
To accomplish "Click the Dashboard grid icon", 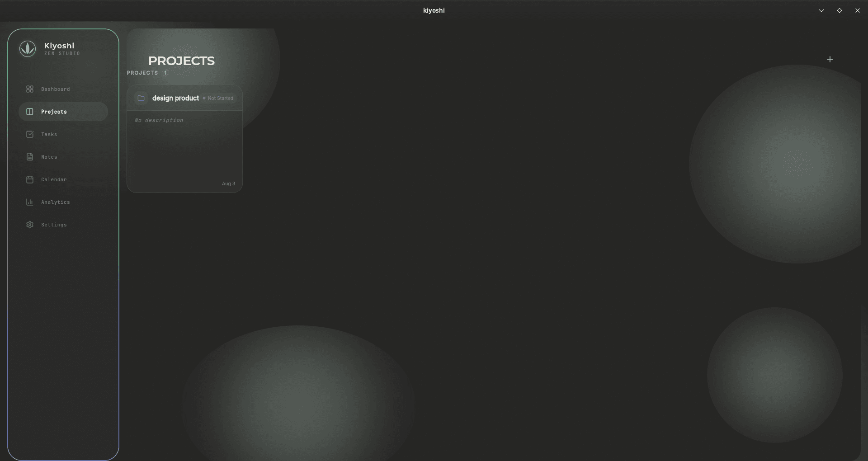I will click(30, 89).
